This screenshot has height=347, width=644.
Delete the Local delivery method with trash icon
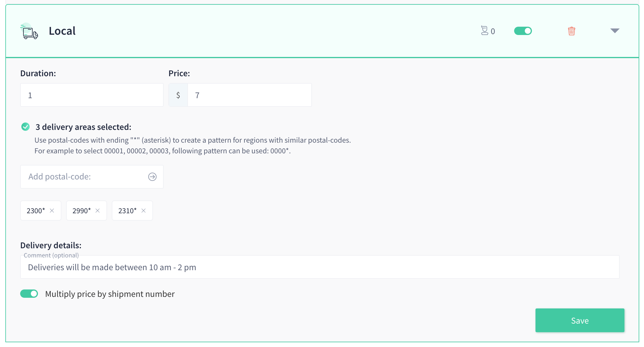tap(571, 31)
